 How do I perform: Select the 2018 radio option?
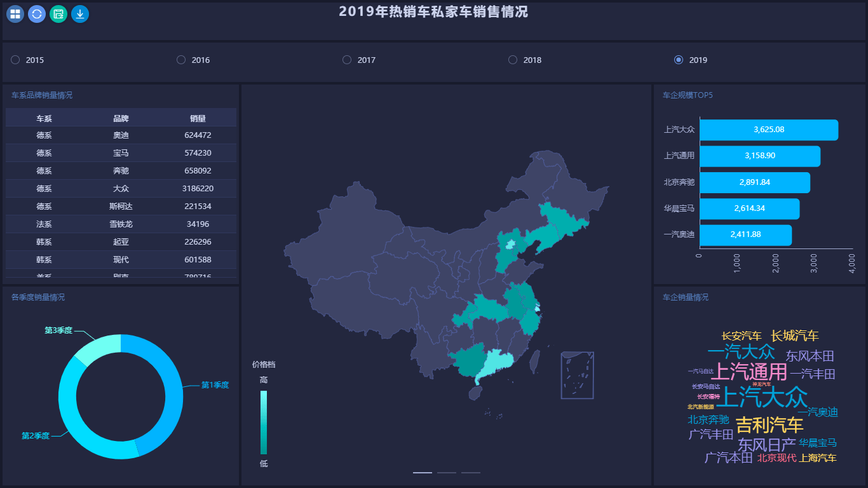(513, 59)
